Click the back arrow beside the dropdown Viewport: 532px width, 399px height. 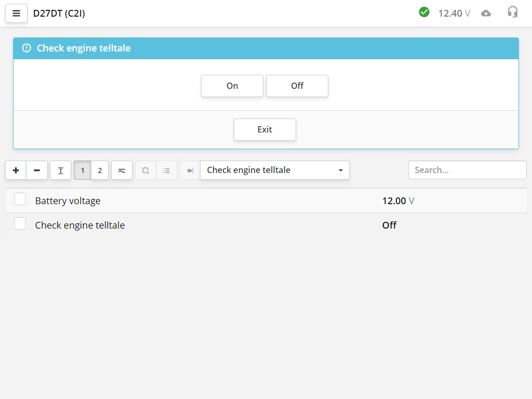190,170
